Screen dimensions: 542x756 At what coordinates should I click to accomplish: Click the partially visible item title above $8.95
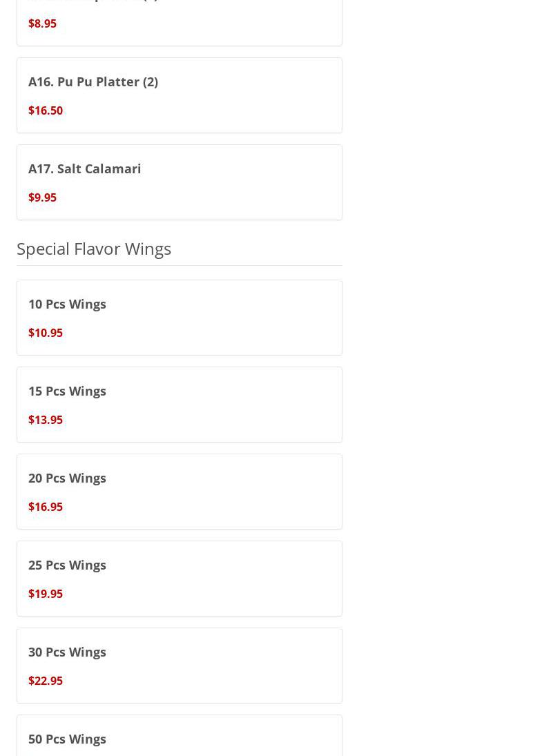tap(93, 1)
